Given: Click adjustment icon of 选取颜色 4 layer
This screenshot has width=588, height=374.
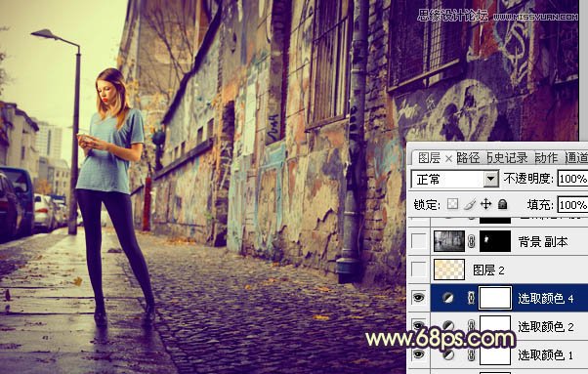Looking at the screenshot, I should pyautogui.click(x=447, y=298).
